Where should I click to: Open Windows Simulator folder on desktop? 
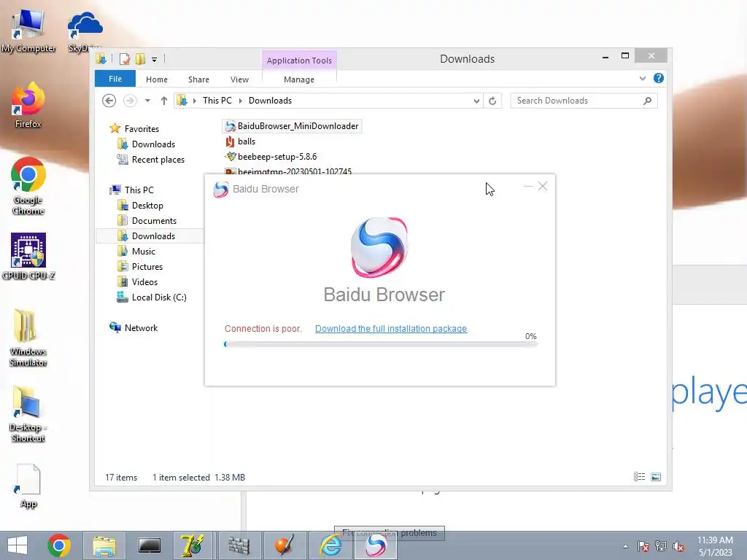(x=28, y=338)
